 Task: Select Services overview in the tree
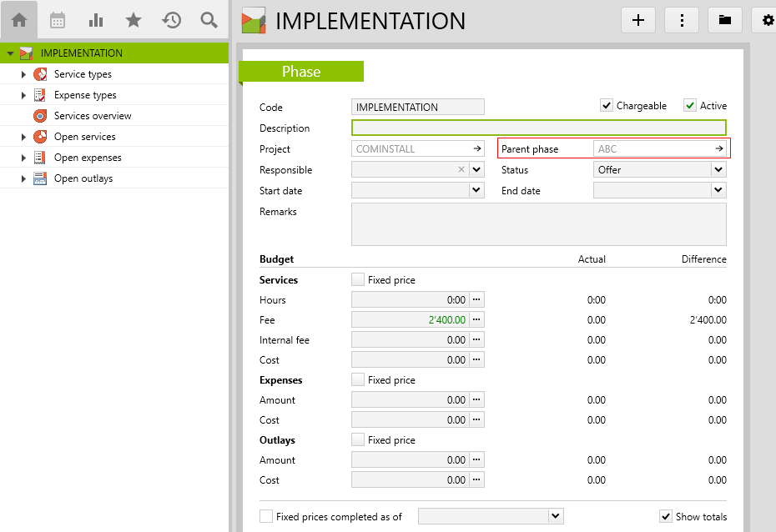(92, 116)
